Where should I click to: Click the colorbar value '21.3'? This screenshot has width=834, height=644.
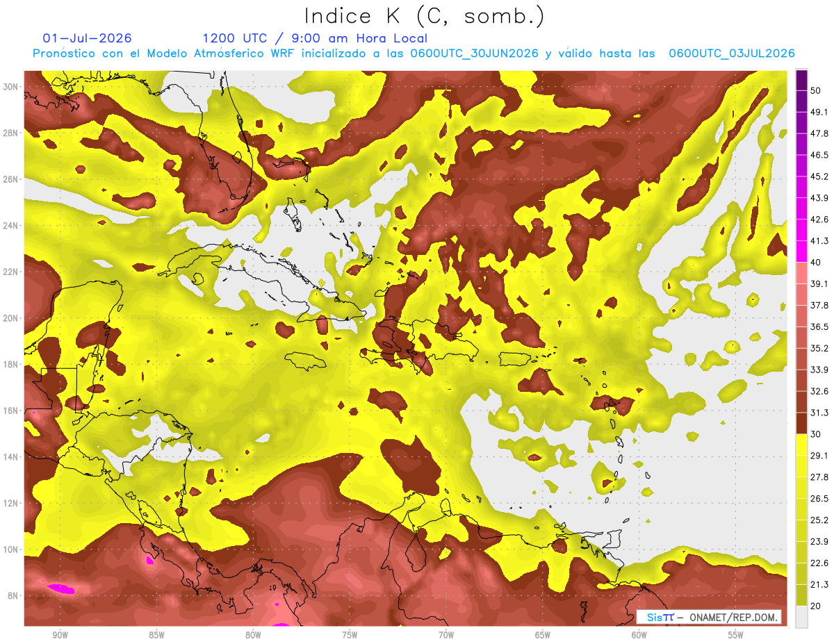point(819,585)
